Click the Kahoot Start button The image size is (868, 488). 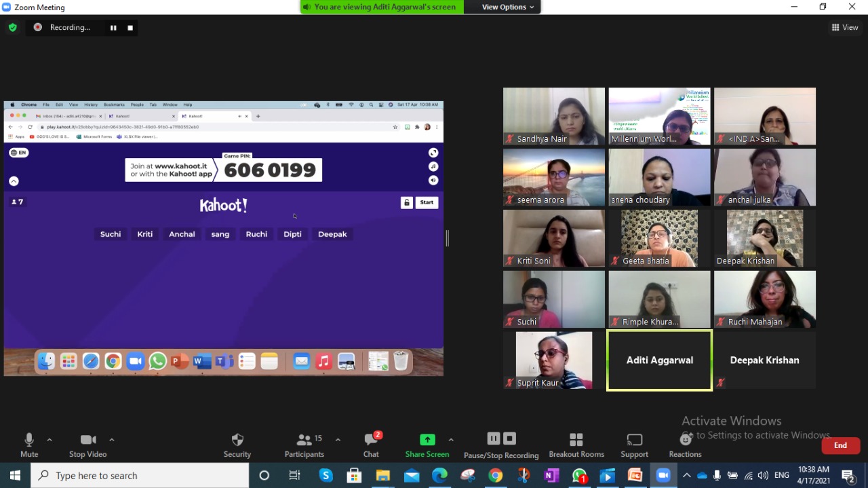pos(427,202)
